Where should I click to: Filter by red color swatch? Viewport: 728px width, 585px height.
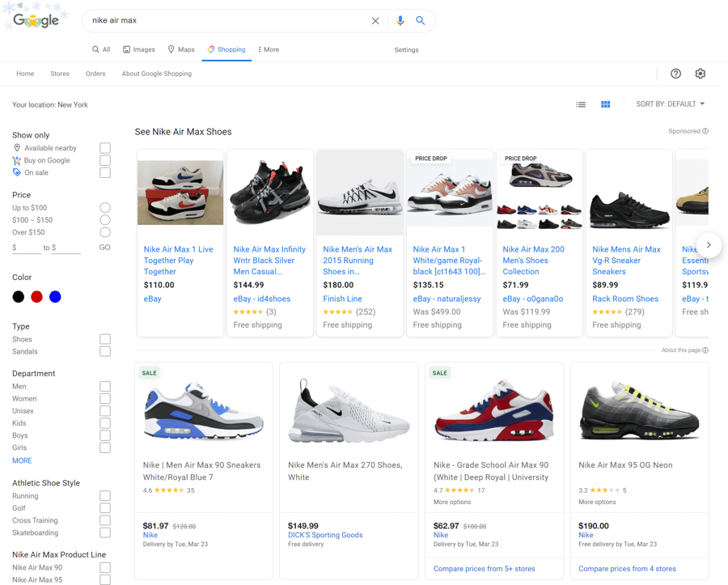click(x=36, y=297)
